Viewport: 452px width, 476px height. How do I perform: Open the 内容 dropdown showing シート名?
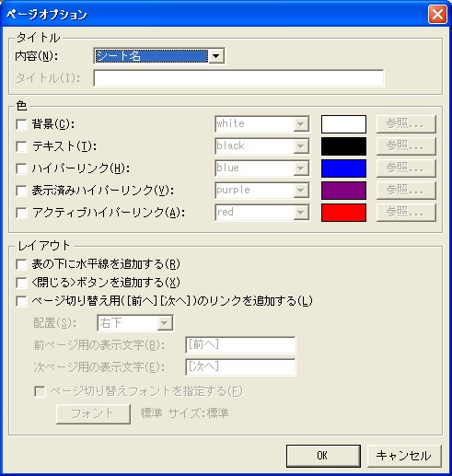point(159,56)
